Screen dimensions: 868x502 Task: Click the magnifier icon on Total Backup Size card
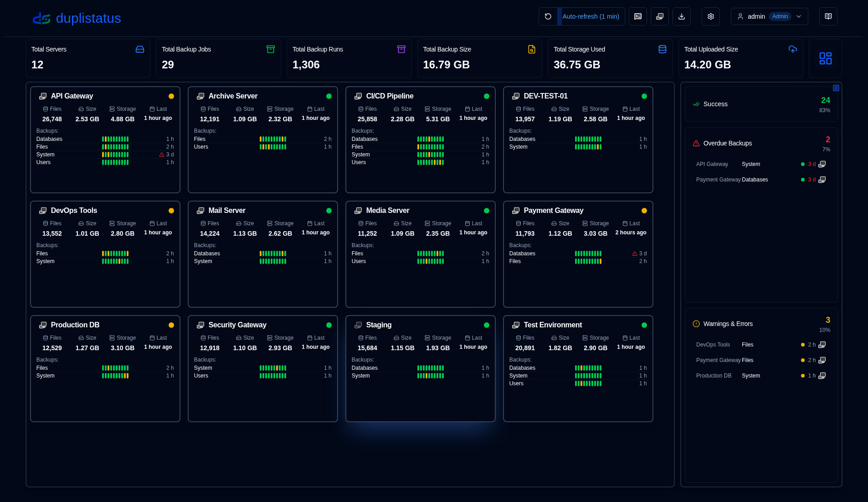531,49
